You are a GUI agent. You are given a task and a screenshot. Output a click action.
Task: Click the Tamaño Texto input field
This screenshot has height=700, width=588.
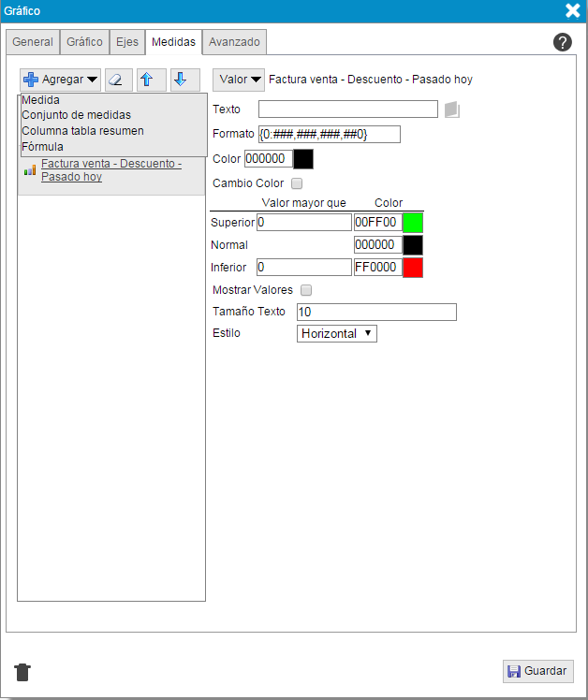point(376,312)
